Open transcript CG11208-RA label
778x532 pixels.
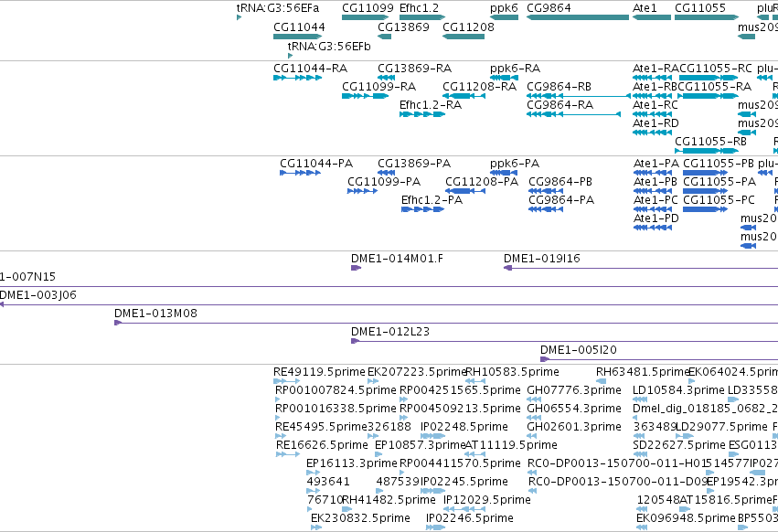coord(479,87)
